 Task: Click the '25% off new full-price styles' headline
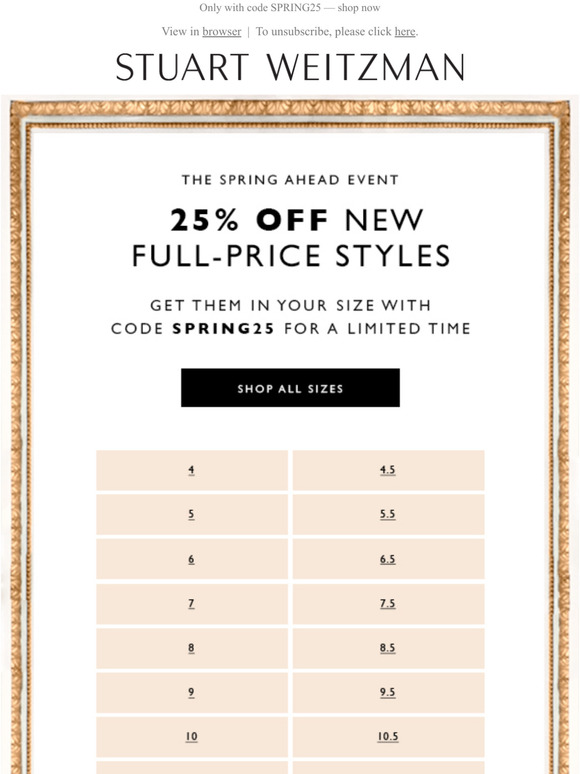click(291, 237)
